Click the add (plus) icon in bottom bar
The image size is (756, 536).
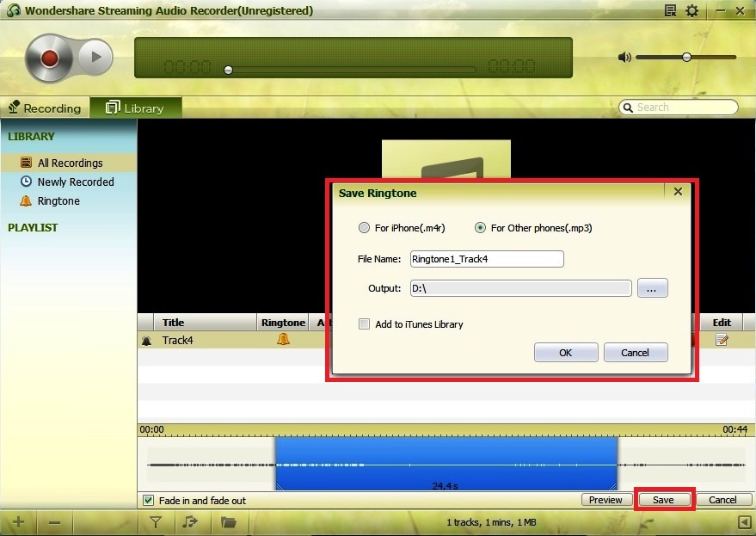tap(18, 522)
